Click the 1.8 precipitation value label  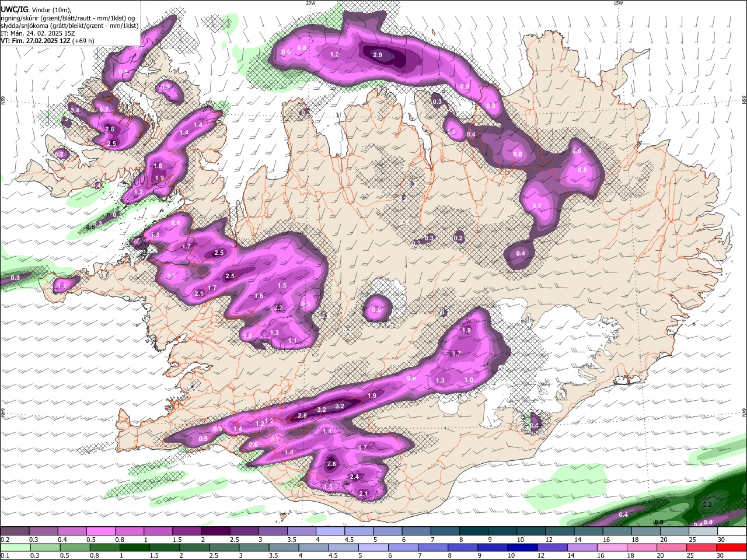click(158, 166)
